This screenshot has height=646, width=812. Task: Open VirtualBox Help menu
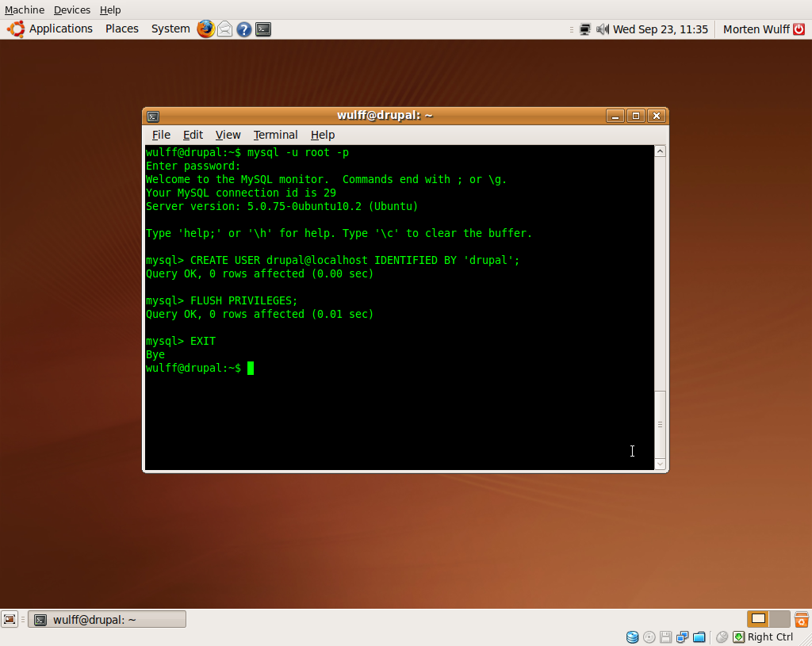click(110, 10)
